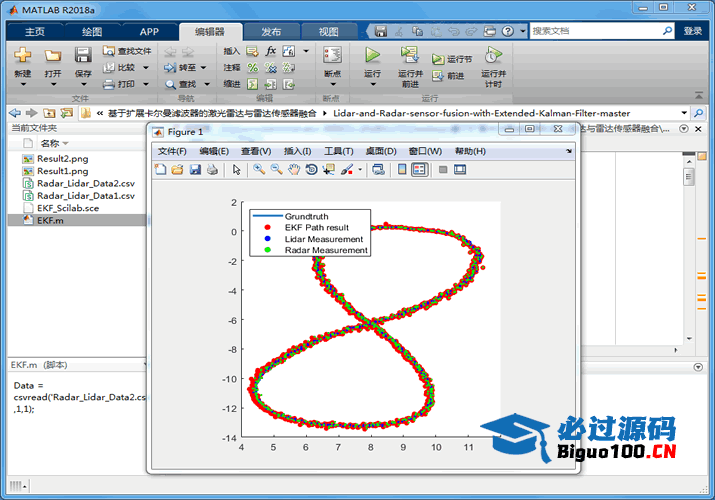Click the Print Figure icon
Screen dimensions: 715x500
(x=212, y=170)
